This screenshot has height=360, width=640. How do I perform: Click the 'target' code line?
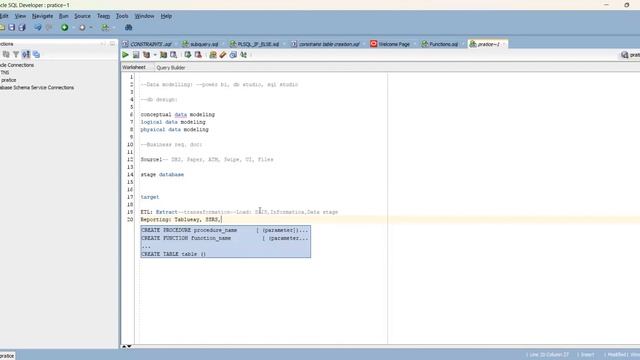click(x=150, y=197)
